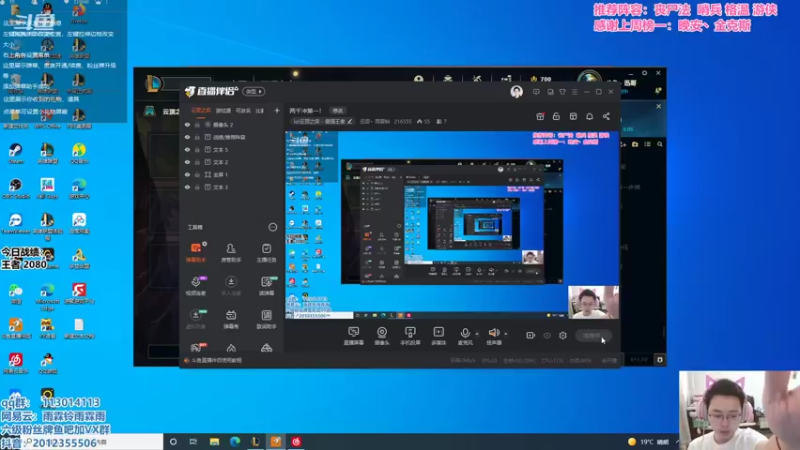Open the 房管助手 tool

click(x=231, y=253)
